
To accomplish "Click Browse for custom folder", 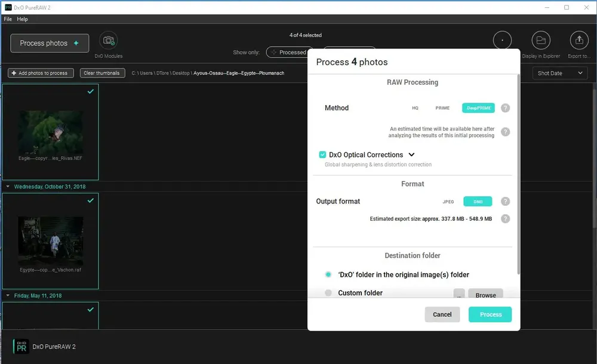I will 485,294.
